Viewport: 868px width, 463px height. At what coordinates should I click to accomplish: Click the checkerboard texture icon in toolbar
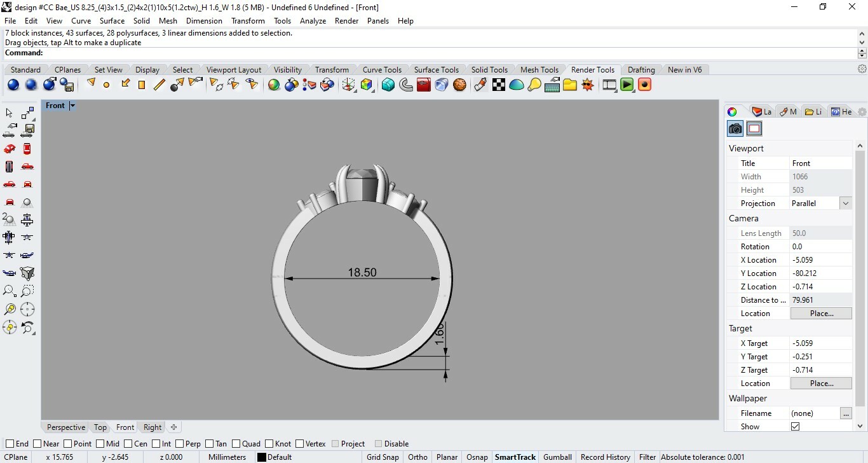click(499, 85)
